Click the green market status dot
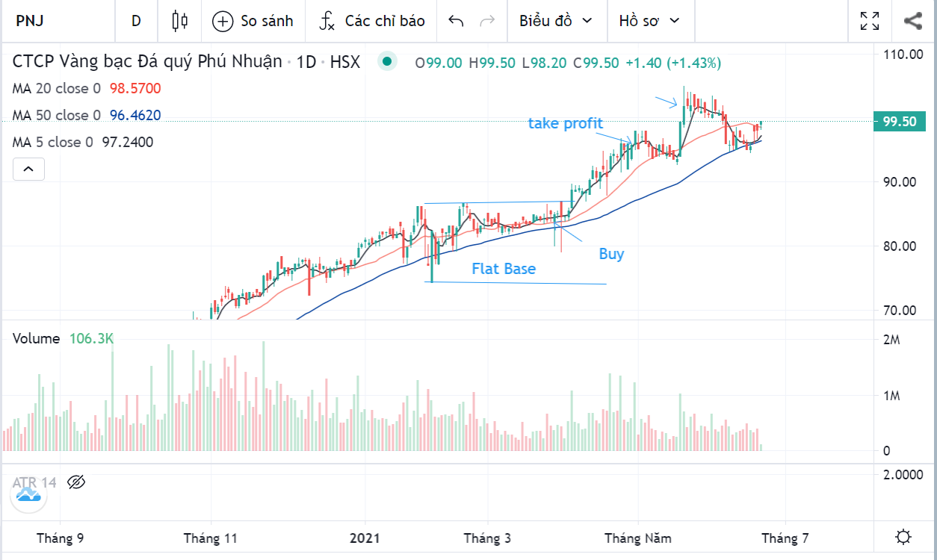The width and height of the screenshot is (937, 560). 386,62
